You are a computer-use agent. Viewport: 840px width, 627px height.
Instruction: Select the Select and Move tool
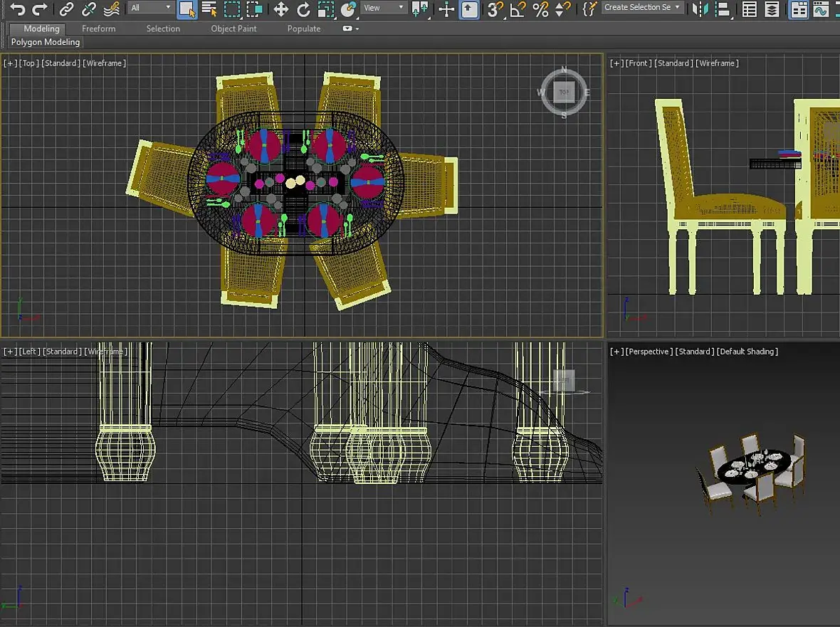pyautogui.click(x=280, y=9)
